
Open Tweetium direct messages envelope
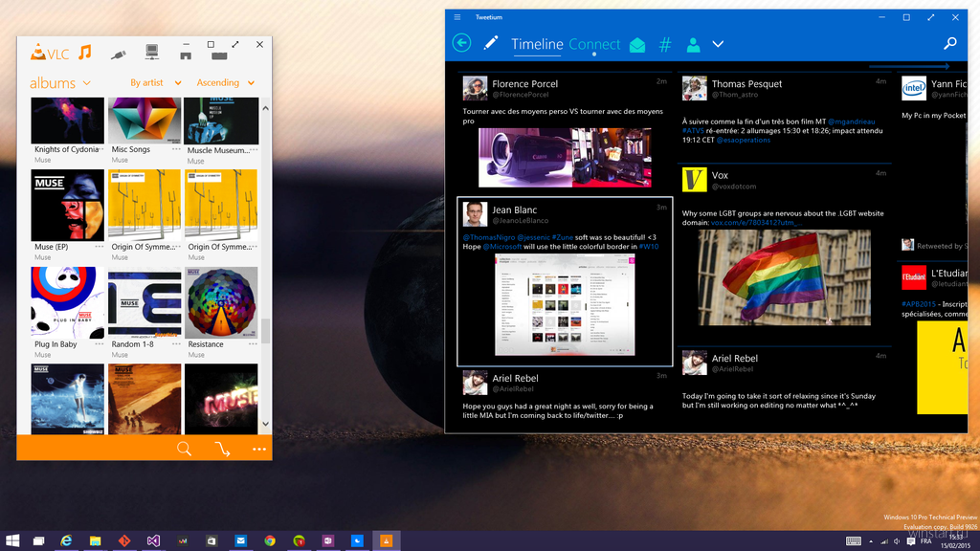click(636, 45)
